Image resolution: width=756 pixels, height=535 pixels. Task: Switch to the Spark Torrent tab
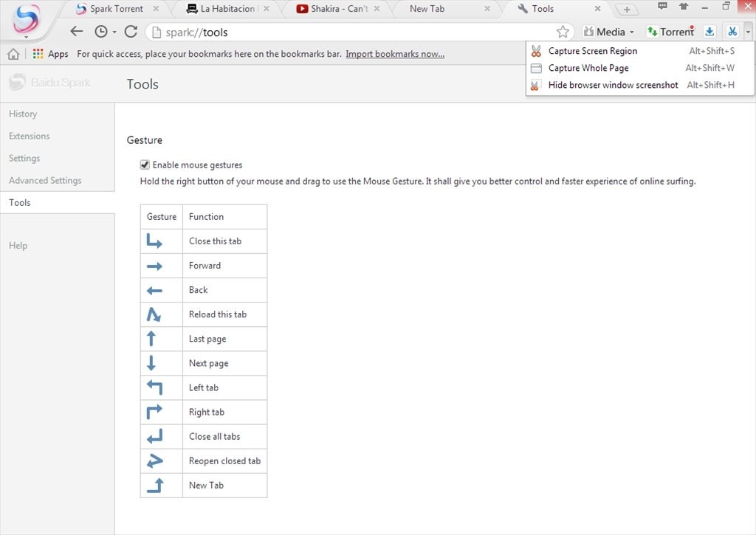(x=116, y=9)
